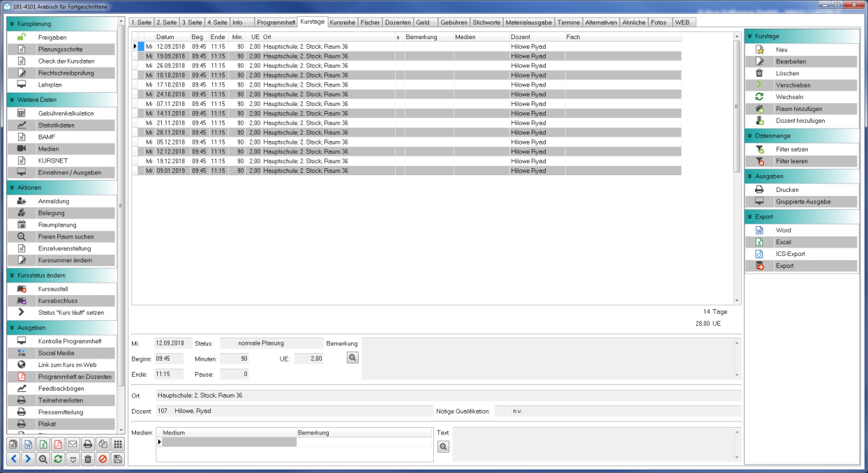Click Raum hinzufügen

(802, 109)
